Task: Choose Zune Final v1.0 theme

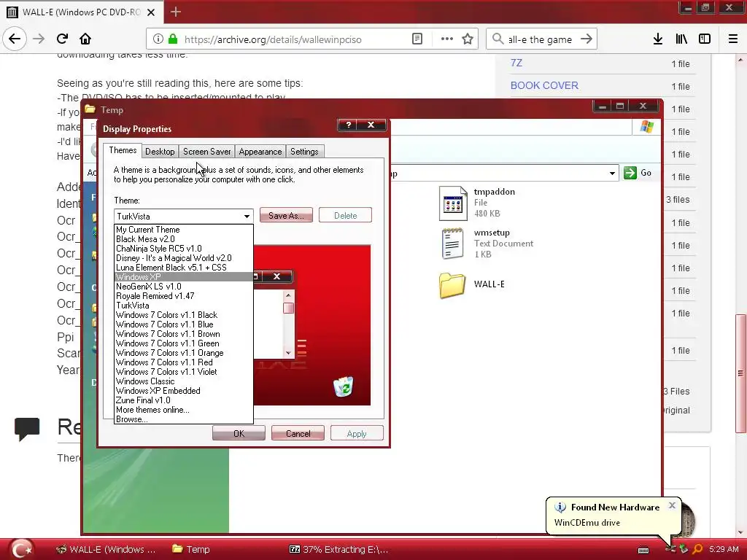Action: [x=184, y=400]
